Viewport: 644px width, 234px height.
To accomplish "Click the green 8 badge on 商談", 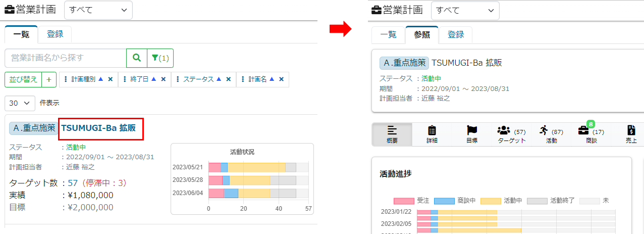I will point(591,124).
